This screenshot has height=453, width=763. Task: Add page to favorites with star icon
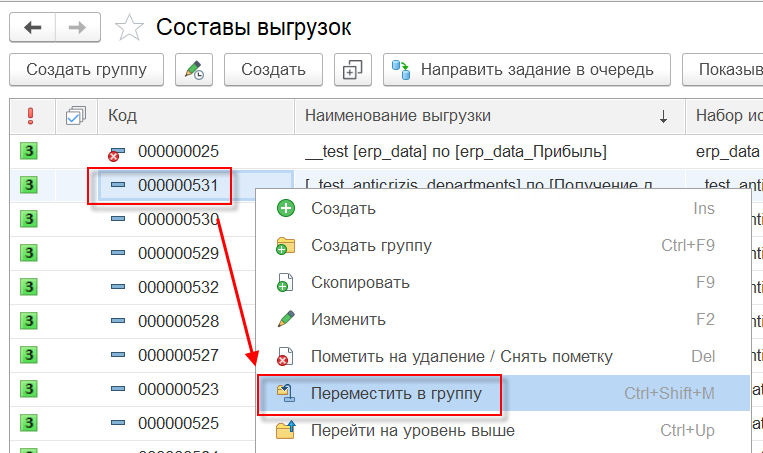pyautogui.click(x=129, y=28)
